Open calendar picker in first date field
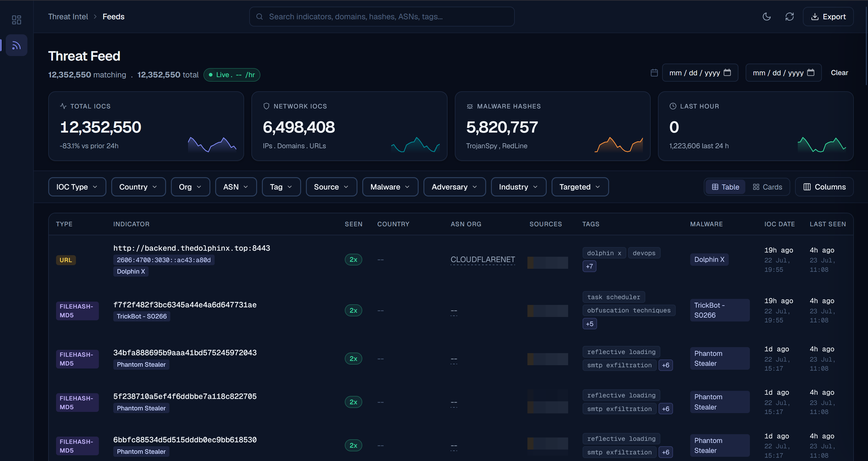Screen dimensions: 868x461 [x=728, y=72]
